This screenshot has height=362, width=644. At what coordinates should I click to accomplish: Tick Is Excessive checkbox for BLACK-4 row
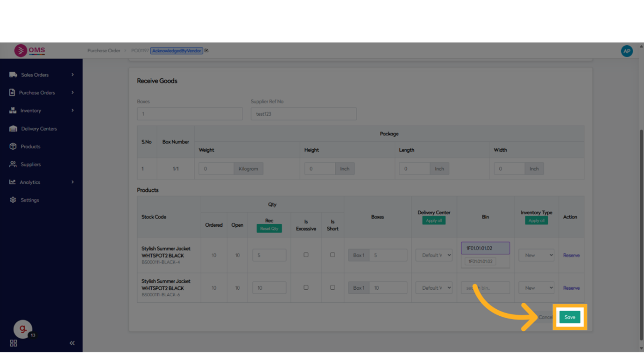(306, 255)
